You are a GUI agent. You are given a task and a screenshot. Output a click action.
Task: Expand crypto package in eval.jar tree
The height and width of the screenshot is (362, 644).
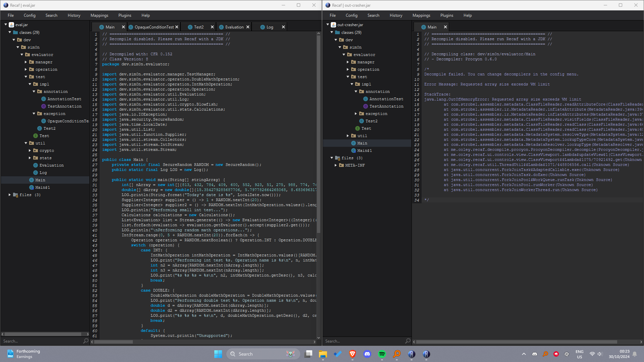[x=30, y=150]
